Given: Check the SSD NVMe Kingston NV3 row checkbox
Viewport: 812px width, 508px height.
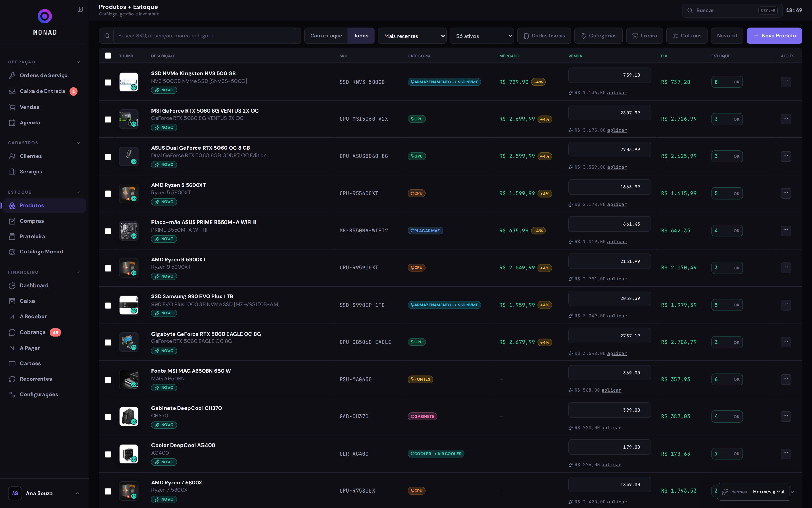Looking at the screenshot, I should click(108, 82).
